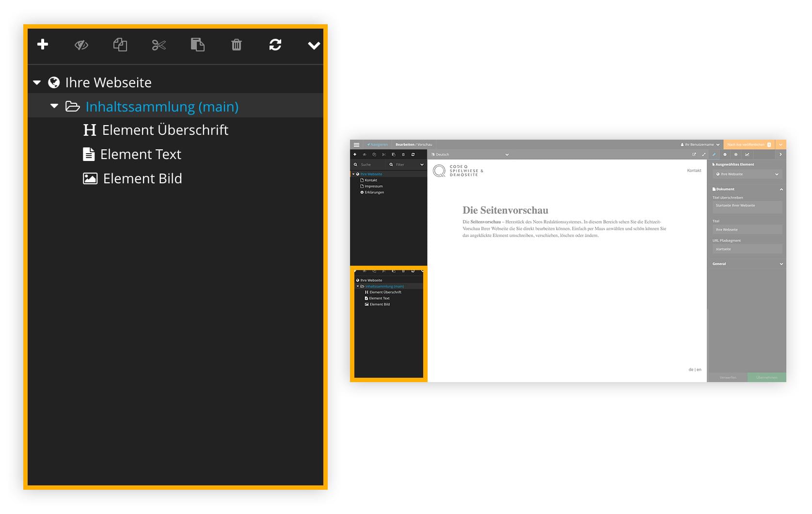Click the Kontakt link in page preview

(x=694, y=171)
